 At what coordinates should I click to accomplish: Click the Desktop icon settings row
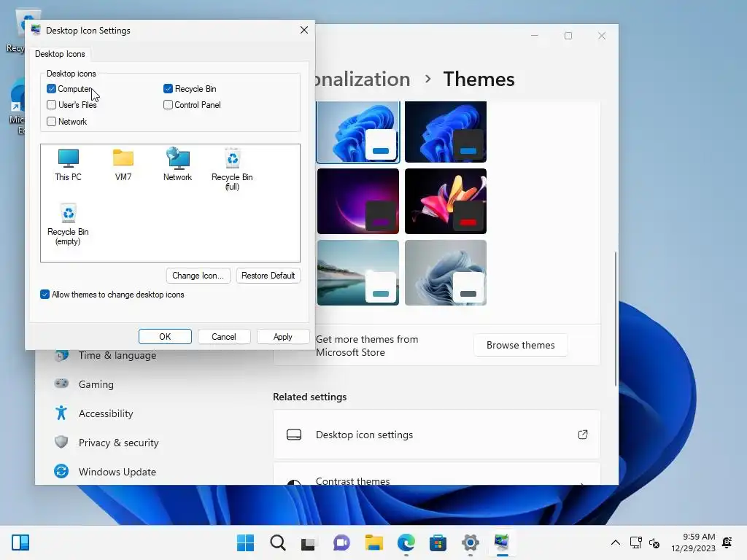pyautogui.click(x=436, y=435)
